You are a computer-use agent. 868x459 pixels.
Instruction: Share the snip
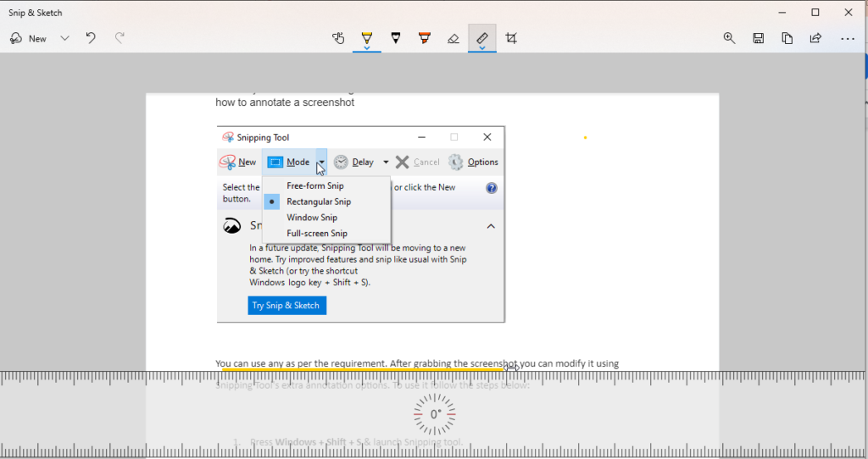click(x=816, y=38)
